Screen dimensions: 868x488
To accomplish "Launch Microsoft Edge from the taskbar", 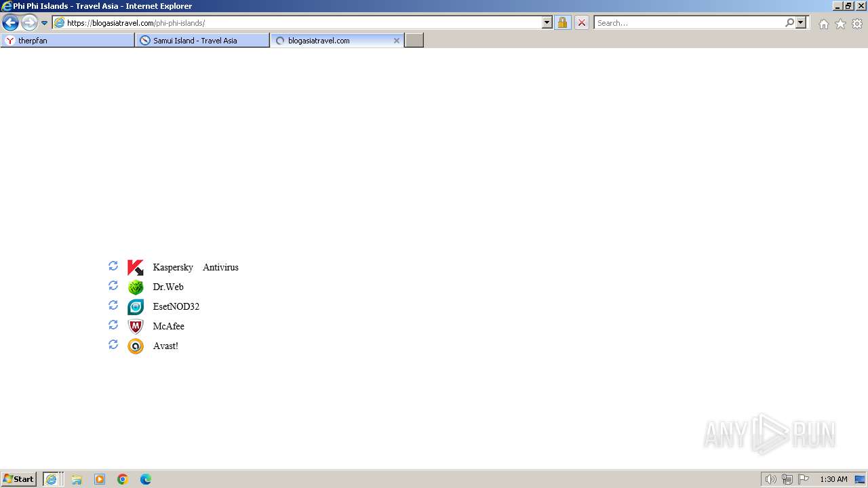I will [146, 479].
